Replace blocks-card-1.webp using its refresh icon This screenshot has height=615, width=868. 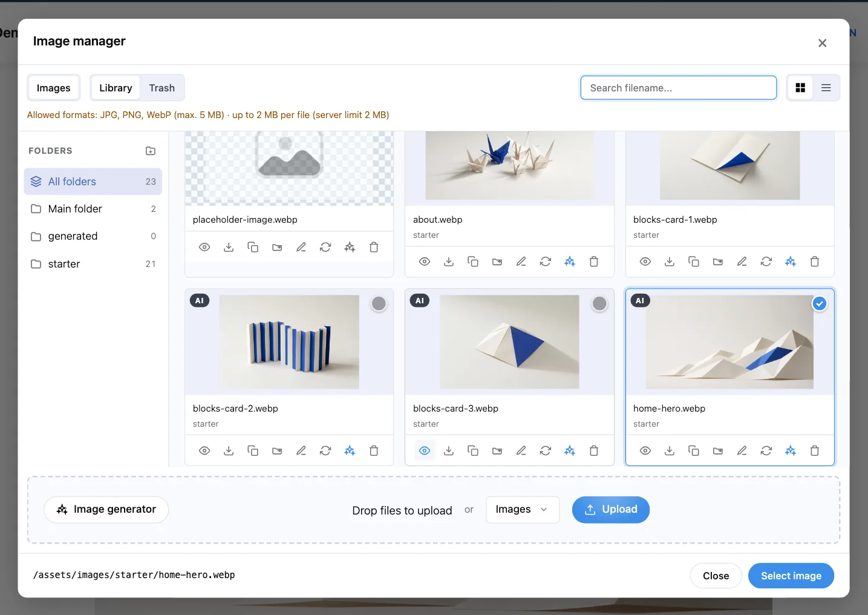pos(766,261)
